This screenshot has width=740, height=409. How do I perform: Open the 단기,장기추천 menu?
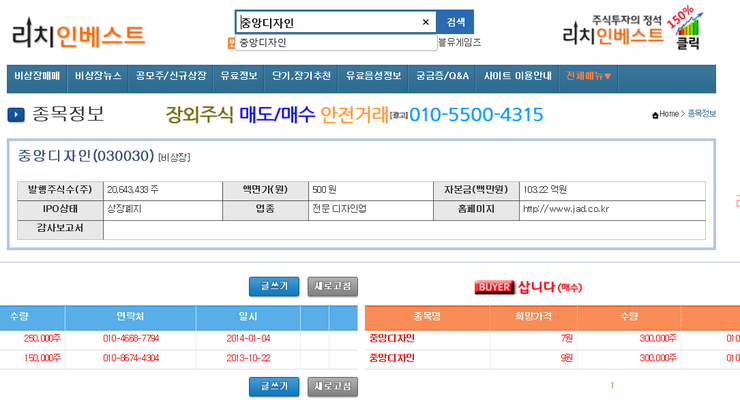tap(302, 76)
